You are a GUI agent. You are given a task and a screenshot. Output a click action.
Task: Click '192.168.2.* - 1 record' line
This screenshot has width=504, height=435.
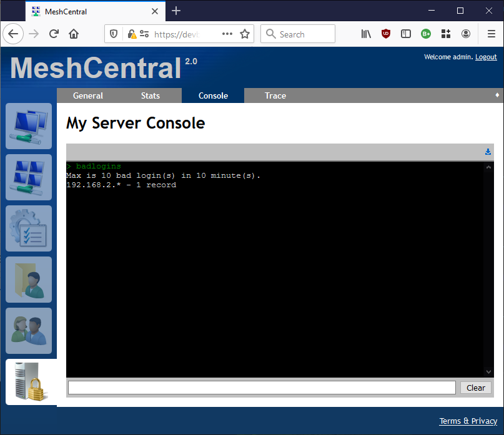pos(121,185)
